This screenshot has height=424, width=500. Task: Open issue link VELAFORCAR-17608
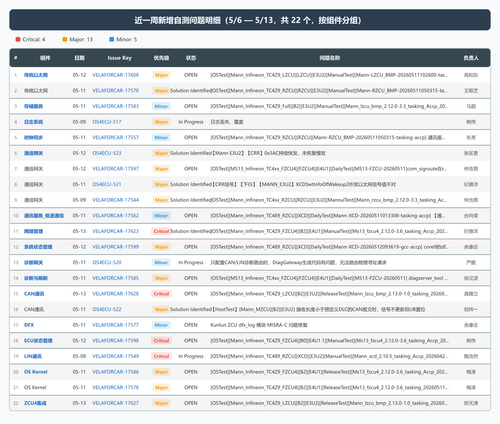(x=115, y=75)
